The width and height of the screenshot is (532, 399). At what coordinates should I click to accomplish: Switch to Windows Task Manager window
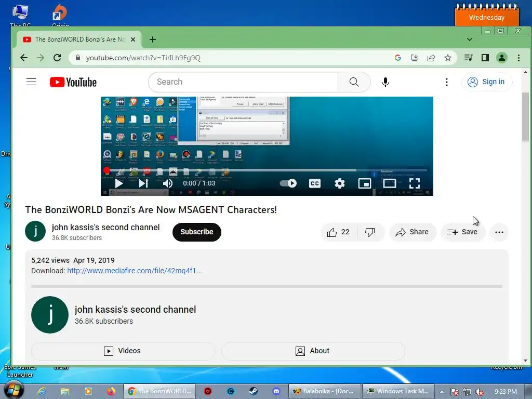(398, 391)
